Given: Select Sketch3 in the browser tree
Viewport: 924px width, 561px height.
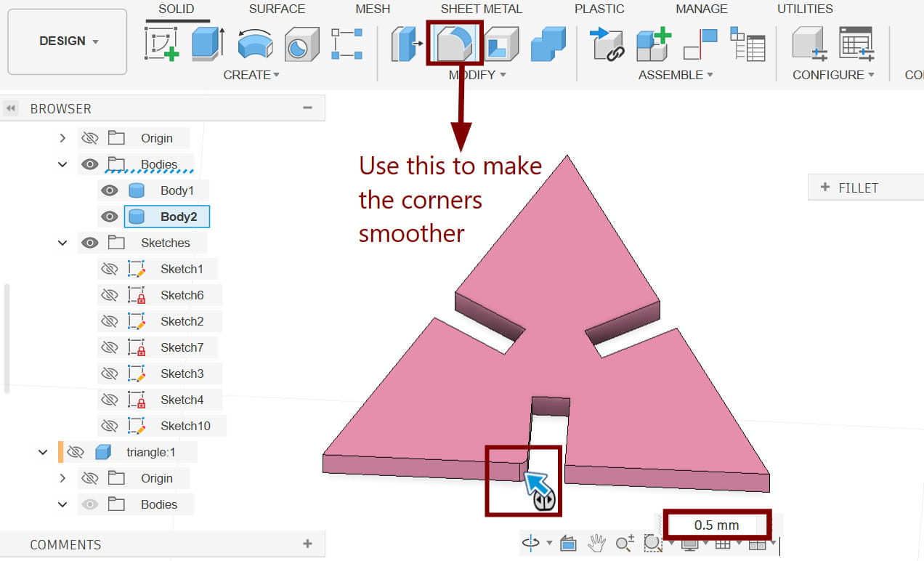Looking at the screenshot, I should coord(182,374).
